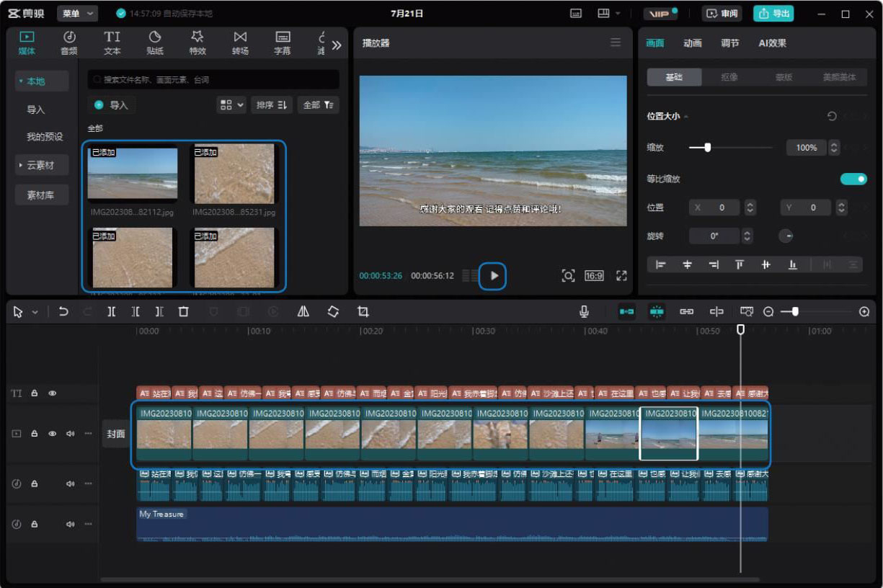Open the 贴纸 stickers panel
Screen dimensions: 883x588
(155, 43)
